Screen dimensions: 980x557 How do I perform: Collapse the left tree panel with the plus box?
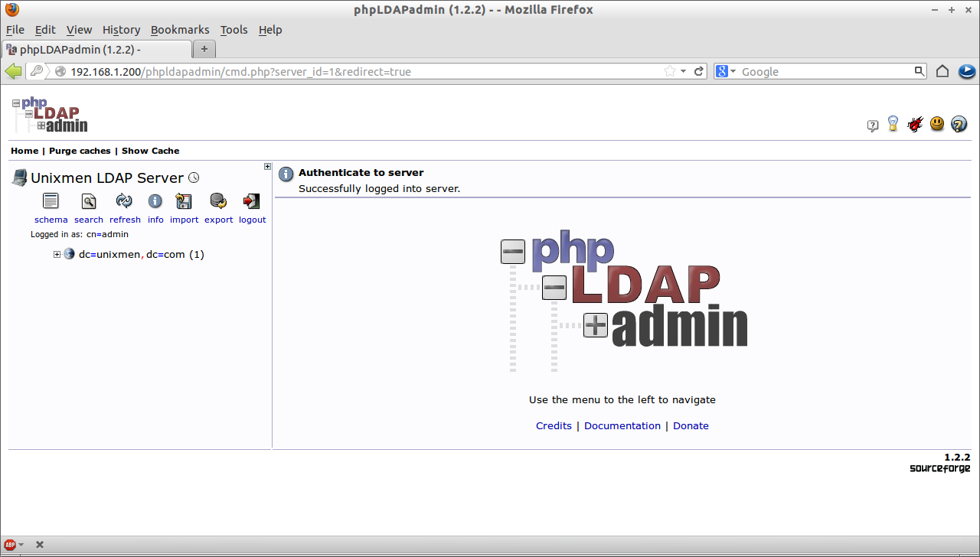268,166
